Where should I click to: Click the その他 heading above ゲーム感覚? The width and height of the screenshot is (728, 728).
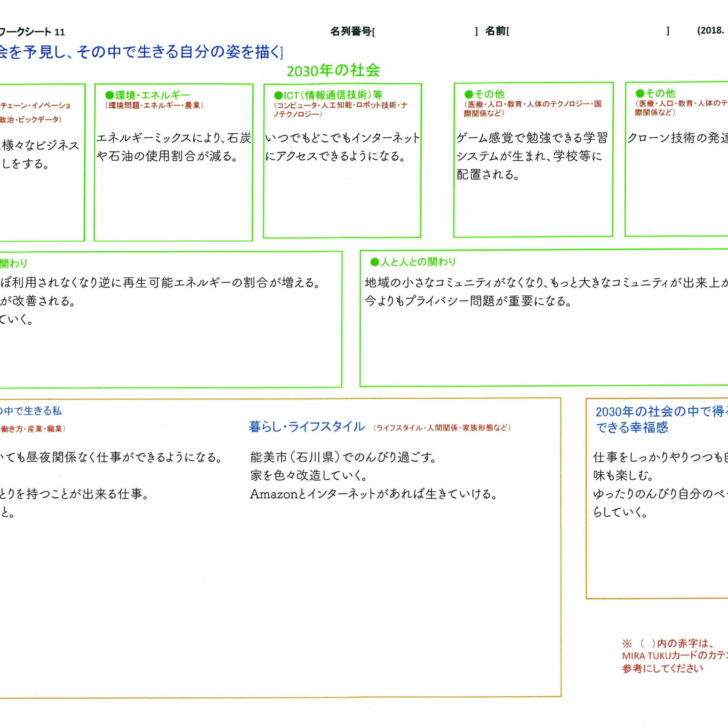click(x=484, y=94)
